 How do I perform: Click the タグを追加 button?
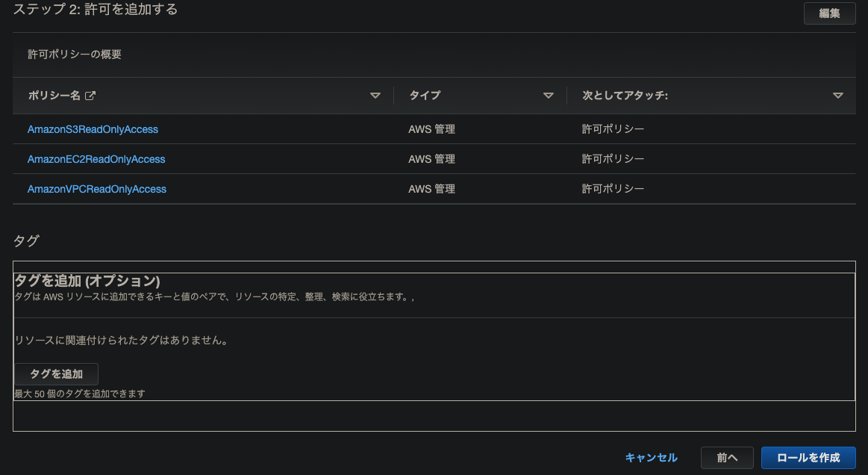(56, 373)
